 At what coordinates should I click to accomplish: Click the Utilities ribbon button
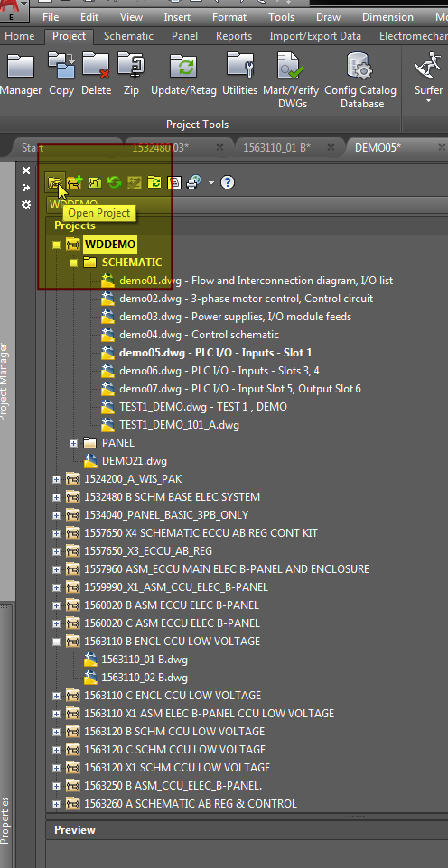pos(240,75)
